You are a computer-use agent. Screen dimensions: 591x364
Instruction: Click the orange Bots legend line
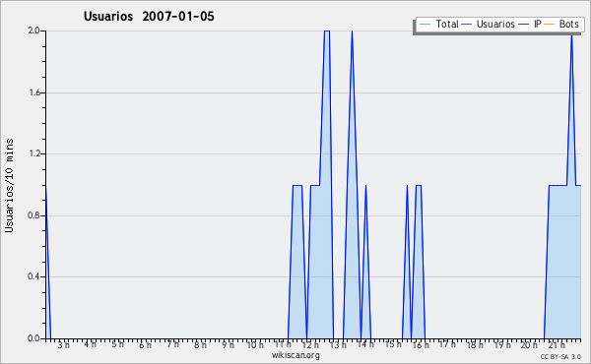click(550, 25)
